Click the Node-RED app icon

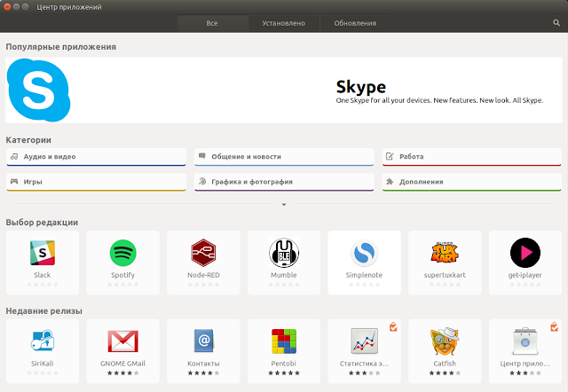coord(203,253)
